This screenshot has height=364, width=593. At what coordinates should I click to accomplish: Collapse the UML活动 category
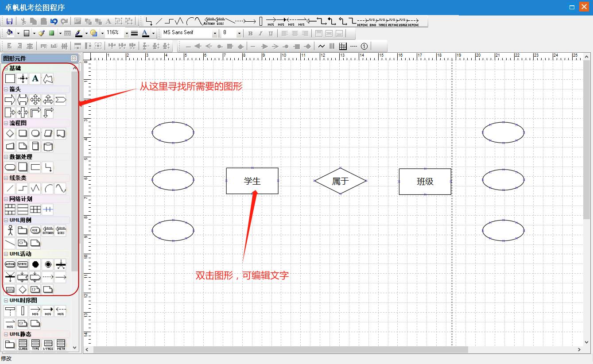point(6,254)
